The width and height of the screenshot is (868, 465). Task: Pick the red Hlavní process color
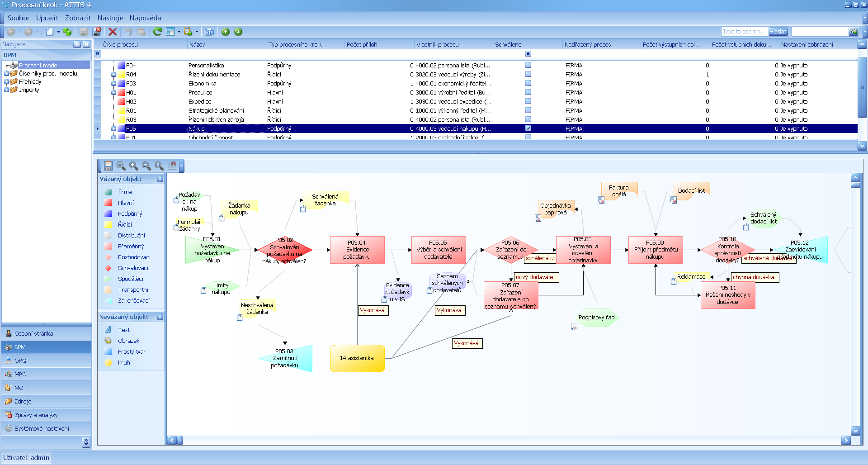108,203
